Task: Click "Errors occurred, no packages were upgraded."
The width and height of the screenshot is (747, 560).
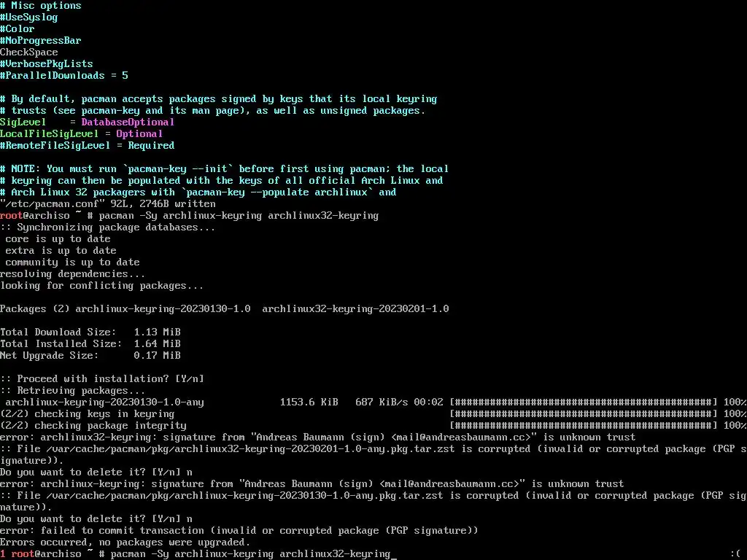Action: [125, 542]
